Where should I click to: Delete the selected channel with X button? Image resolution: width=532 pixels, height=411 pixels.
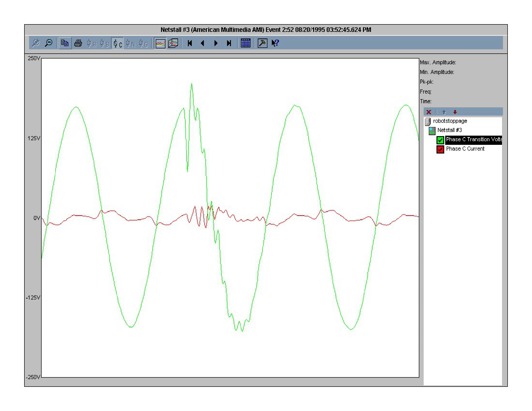[429, 112]
